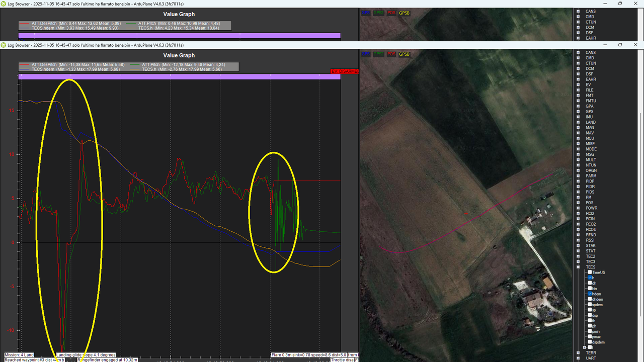644x362 pixels.
Task: Check the pmin checkbox
Action: [x=590, y=331]
